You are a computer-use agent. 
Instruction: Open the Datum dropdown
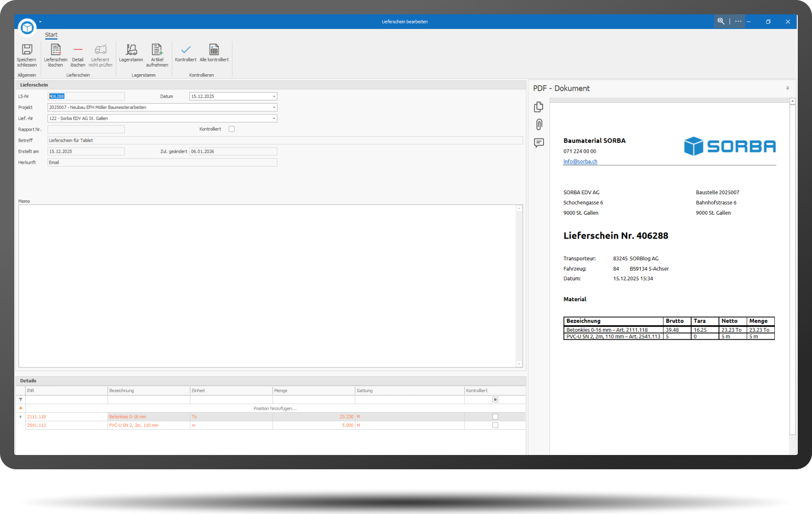click(274, 97)
